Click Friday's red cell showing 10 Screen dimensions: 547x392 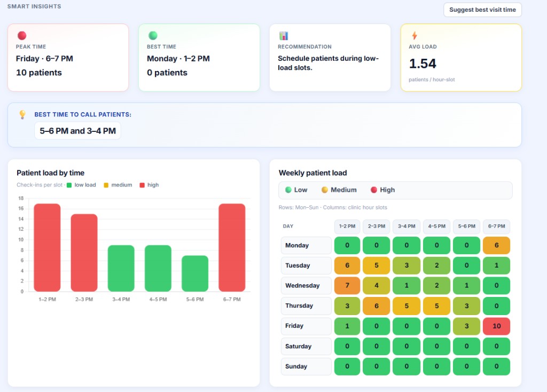(496, 326)
